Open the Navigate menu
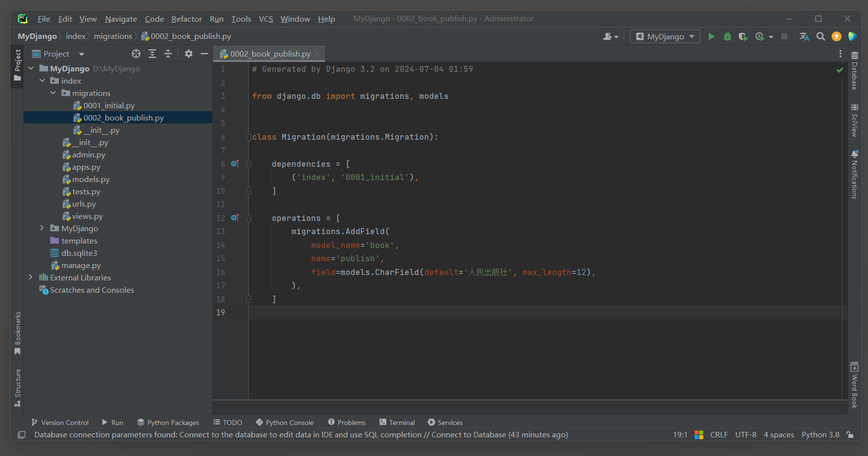 coord(121,19)
